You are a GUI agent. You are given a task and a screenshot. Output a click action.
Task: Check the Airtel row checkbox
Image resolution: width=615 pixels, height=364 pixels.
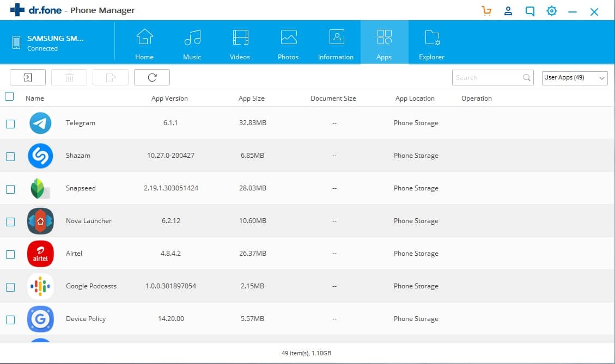tap(10, 255)
